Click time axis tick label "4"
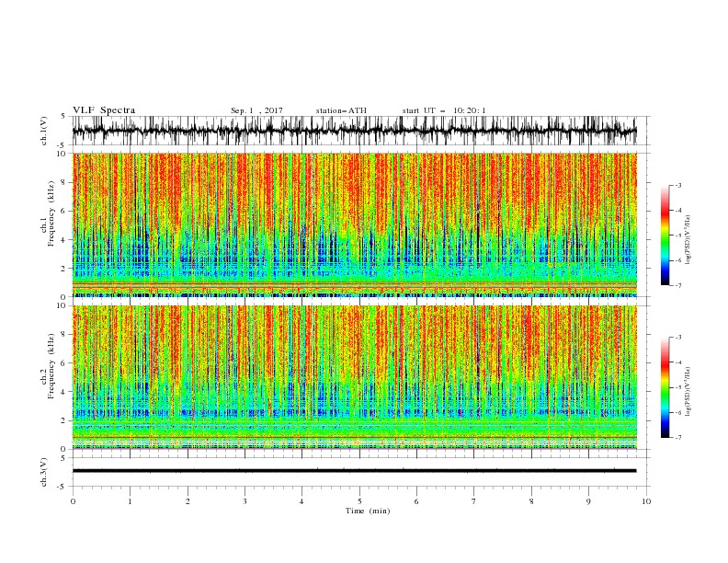728x563 pixels. (302, 501)
